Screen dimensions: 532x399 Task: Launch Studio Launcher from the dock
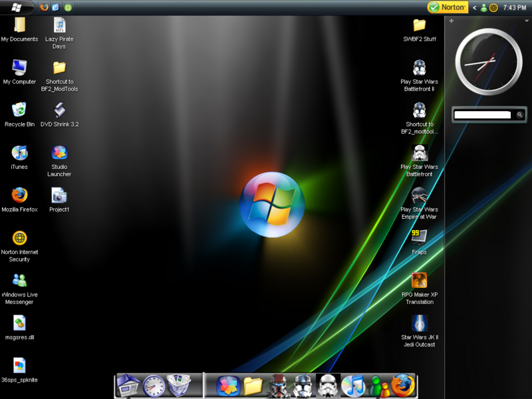[228, 386]
